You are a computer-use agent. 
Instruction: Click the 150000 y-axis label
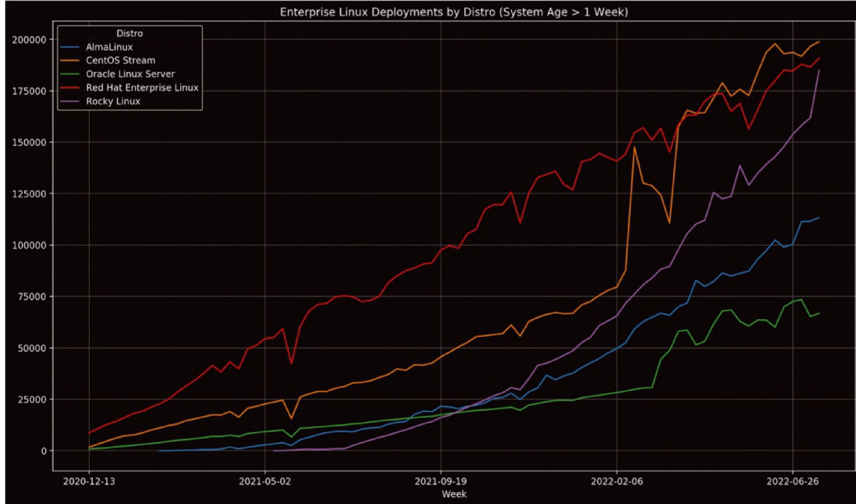pyautogui.click(x=29, y=142)
